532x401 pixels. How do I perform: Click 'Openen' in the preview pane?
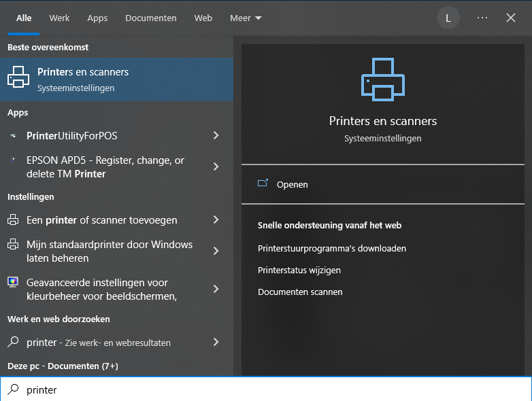(x=292, y=184)
